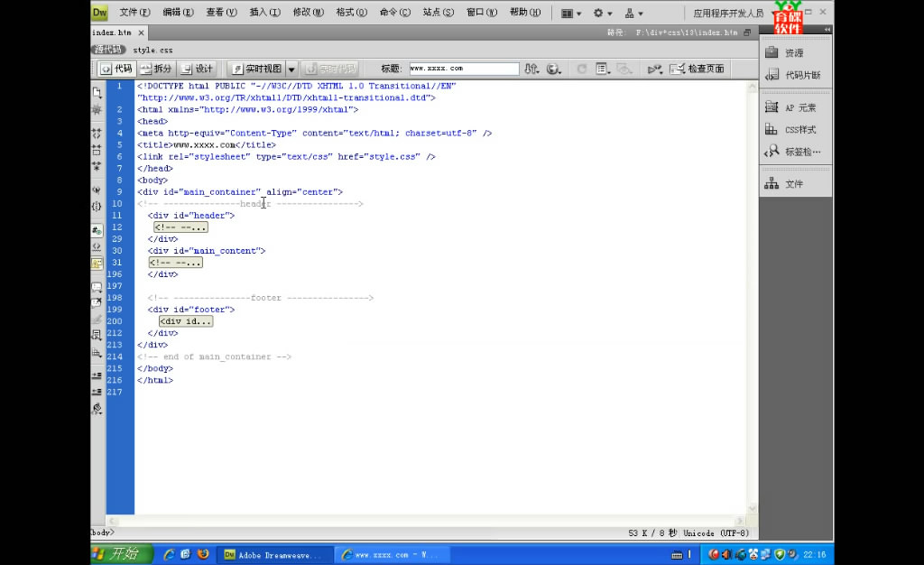The image size is (924, 565).
Task: Close the index.htm document tab
Action: [x=142, y=33]
